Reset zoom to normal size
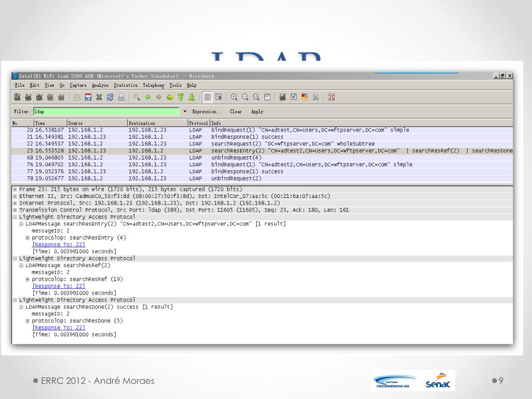This screenshot has height=399, width=532. 256,97
